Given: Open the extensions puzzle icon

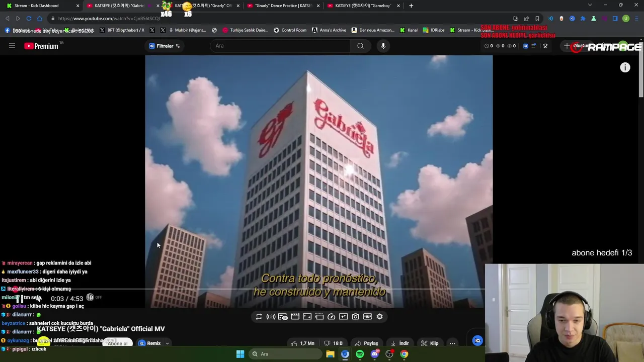Looking at the screenshot, I should click(583, 19).
